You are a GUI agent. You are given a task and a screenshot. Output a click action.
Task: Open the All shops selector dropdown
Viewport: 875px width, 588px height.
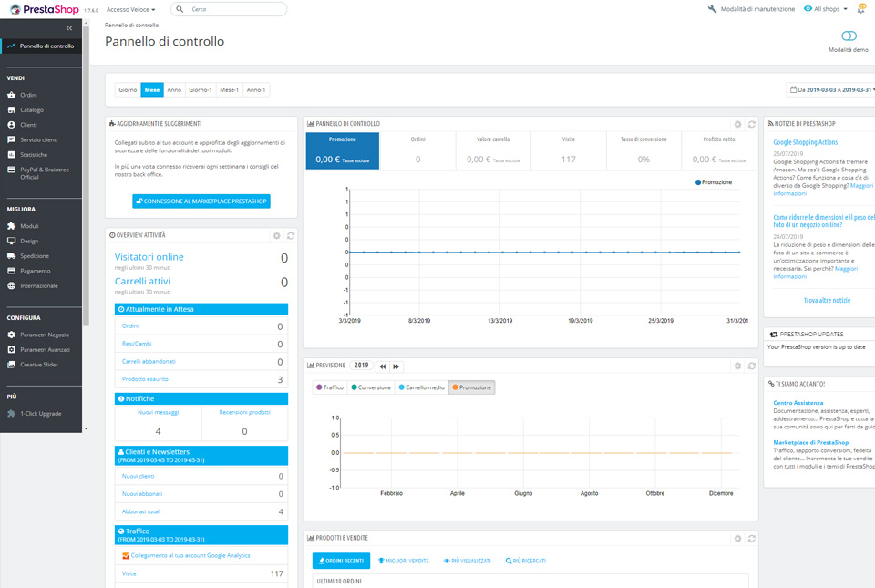[x=826, y=9]
